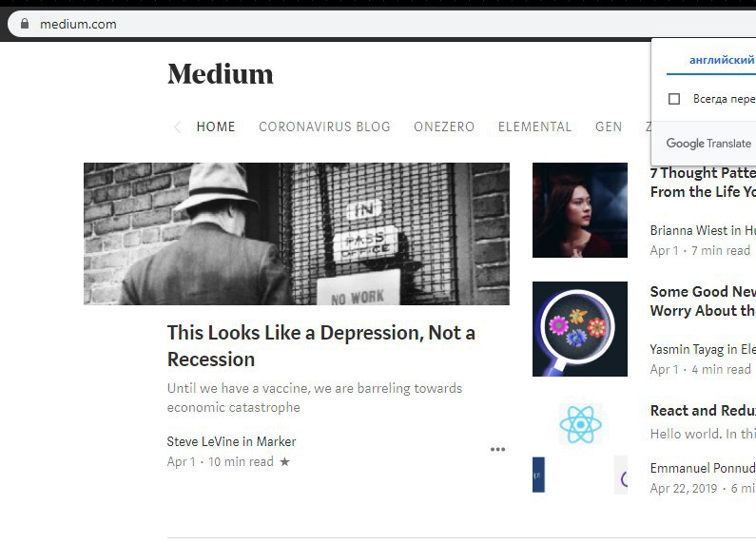
Task: Click the magnifying glass virus illustration thumbnail
Action: (580, 329)
